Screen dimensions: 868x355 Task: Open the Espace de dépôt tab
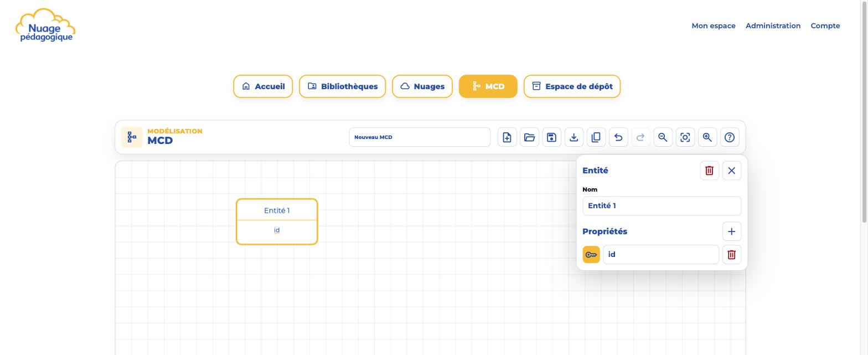[572, 86]
